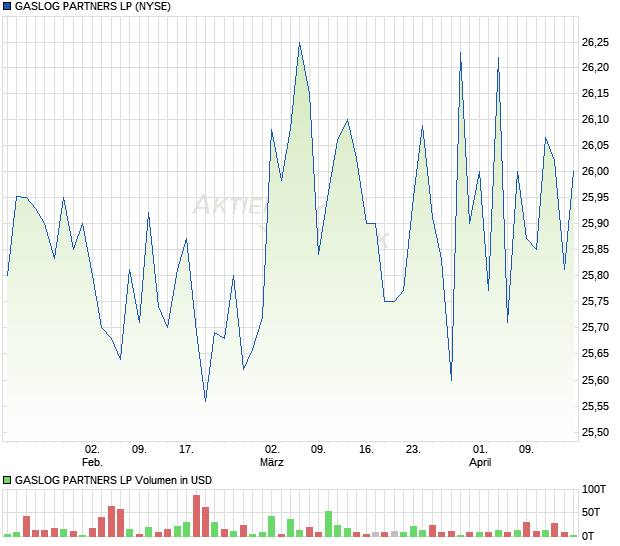Click the April month label on the time axis
The width and height of the screenshot is (620, 546).
(480, 462)
